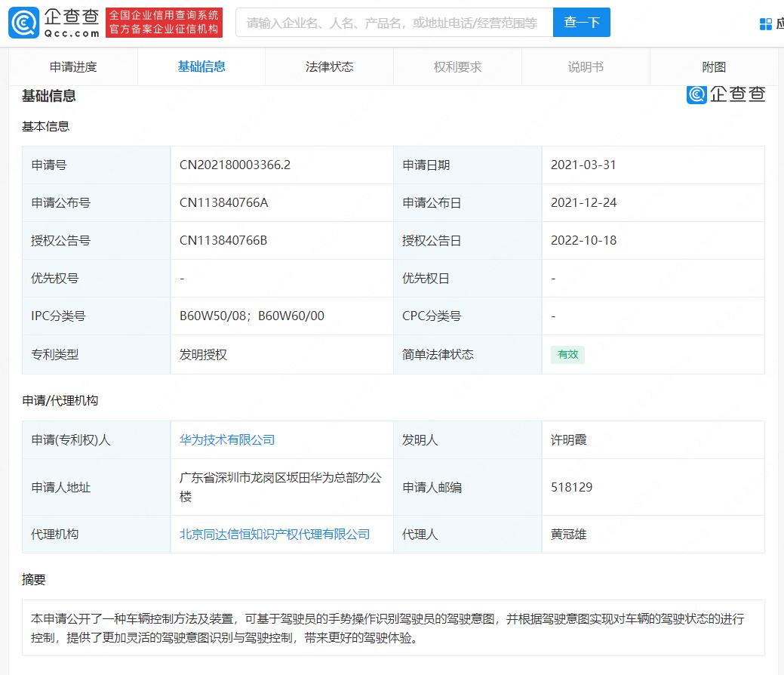Switch to the 申请进度 tab
Viewport: 784px width, 675px height.
pos(73,66)
